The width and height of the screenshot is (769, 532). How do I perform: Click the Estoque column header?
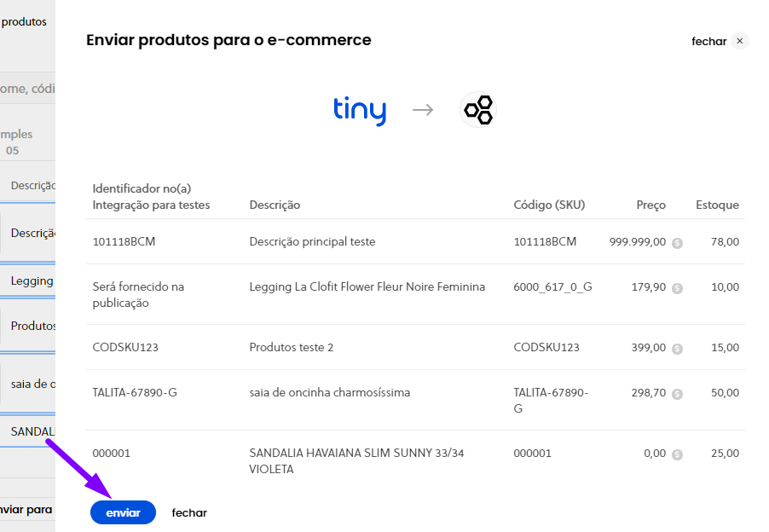(717, 205)
